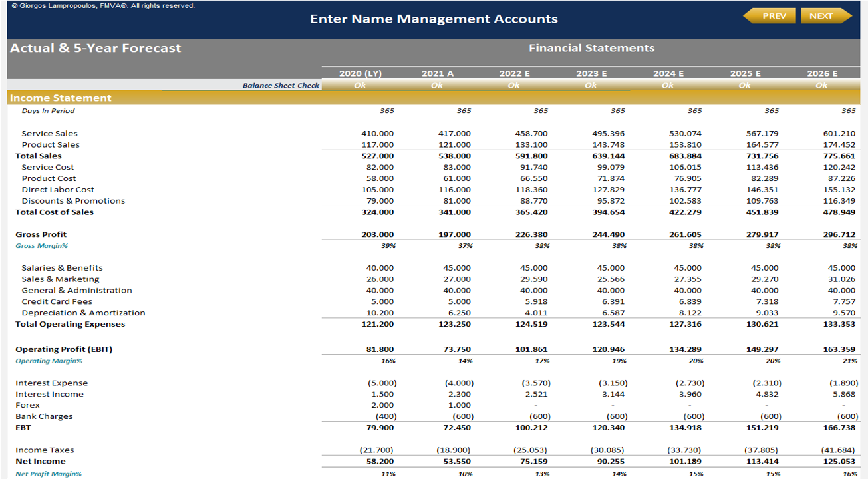Image resolution: width=868 pixels, height=479 pixels.
Task: Click the 2024 Gross Profit value 261.605
Action: coord(685,235)
